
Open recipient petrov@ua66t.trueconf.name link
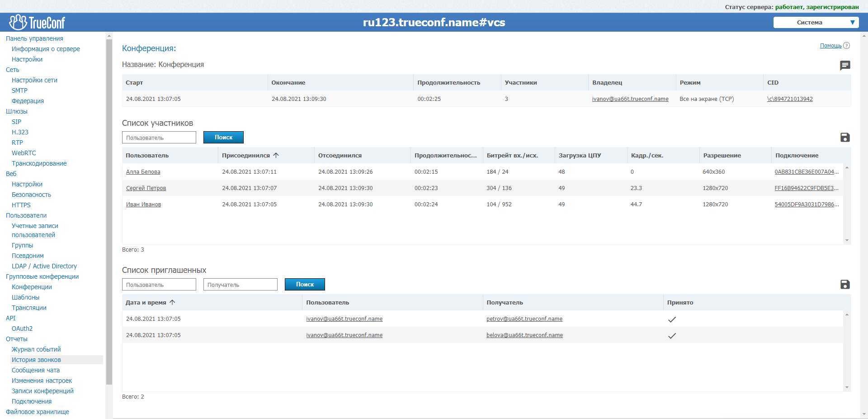pos(524,319)
